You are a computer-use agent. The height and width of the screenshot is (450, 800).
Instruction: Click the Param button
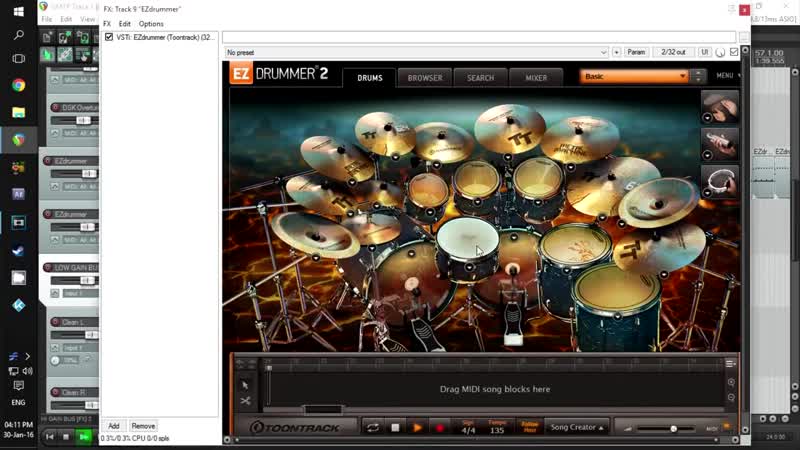click(636, 53)
